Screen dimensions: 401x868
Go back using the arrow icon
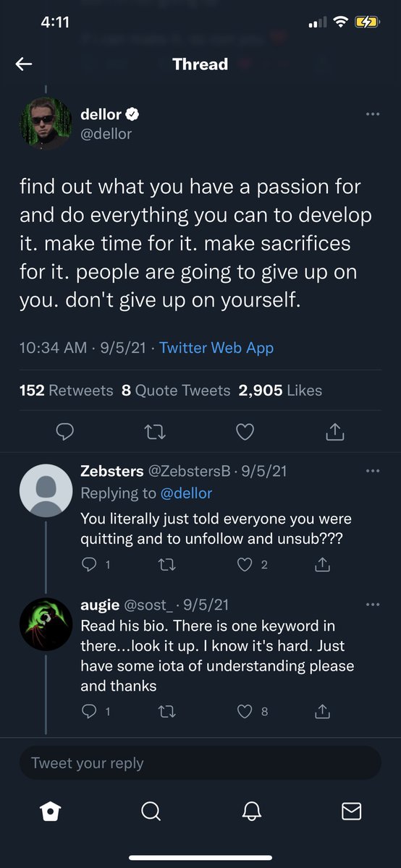[24, 64]
